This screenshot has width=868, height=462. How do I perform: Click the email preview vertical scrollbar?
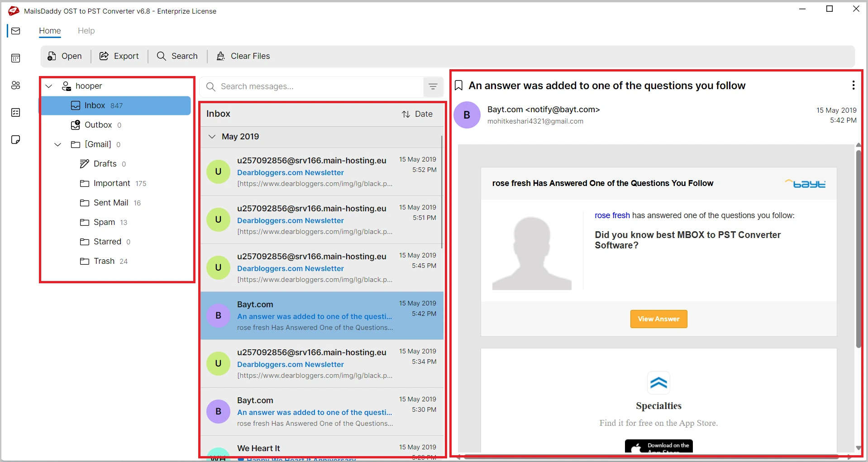858,249
